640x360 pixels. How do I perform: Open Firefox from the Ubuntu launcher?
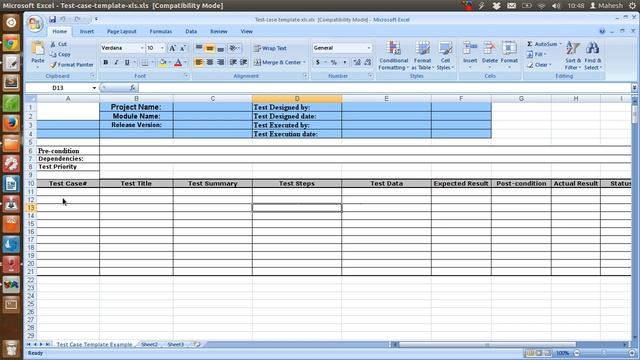tap(11, 123)
